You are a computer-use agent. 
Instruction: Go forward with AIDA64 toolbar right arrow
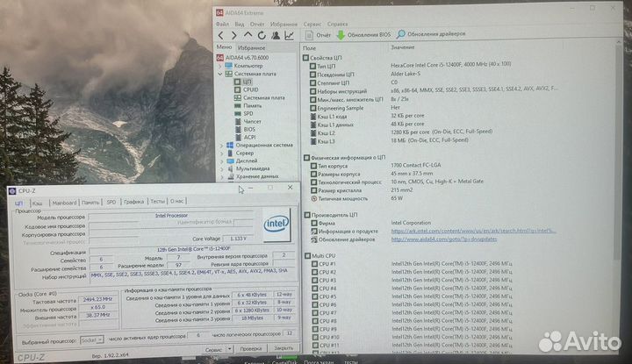pyautogui.click(x=233, y=35)
